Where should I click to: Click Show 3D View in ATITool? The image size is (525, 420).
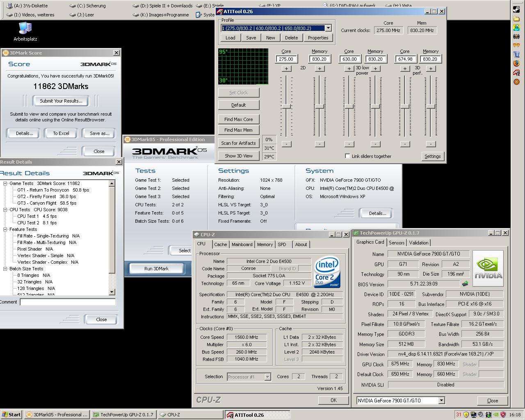pos(238,156)
